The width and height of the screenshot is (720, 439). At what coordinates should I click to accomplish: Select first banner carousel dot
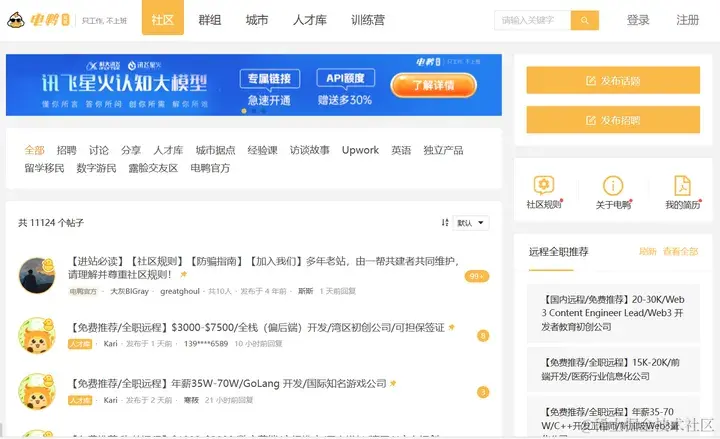[244, 111]
